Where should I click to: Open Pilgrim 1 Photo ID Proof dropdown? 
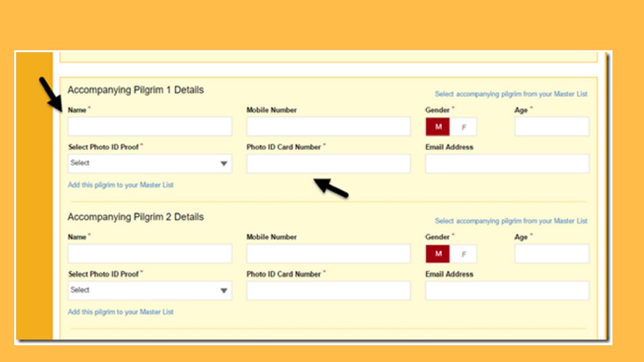(x=150, y=164)
